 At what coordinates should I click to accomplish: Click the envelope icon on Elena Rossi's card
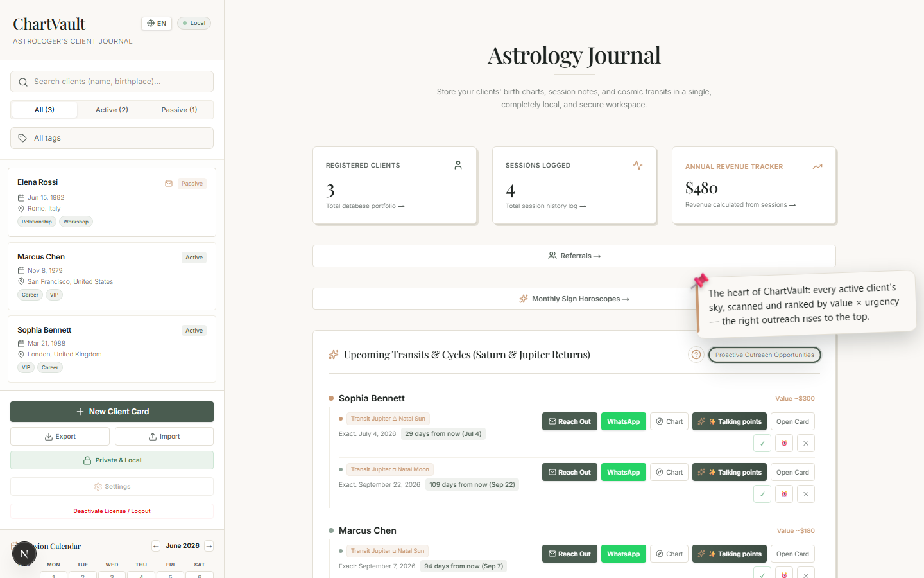click(x=169, y=184)
